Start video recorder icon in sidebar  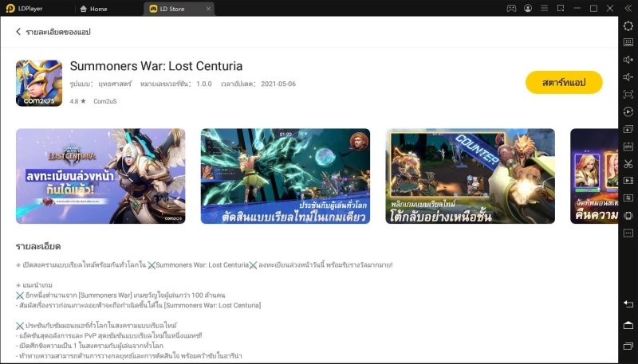[628, 181]
